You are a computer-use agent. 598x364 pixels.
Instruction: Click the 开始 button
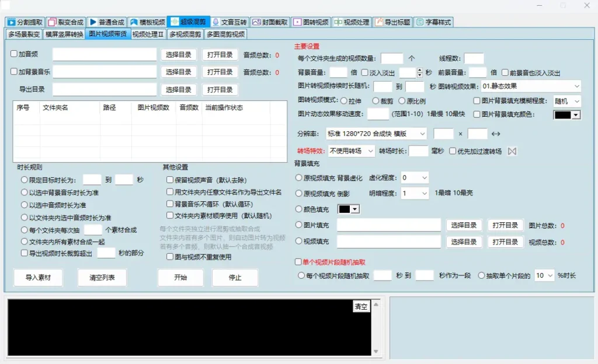tap(180, 278)
